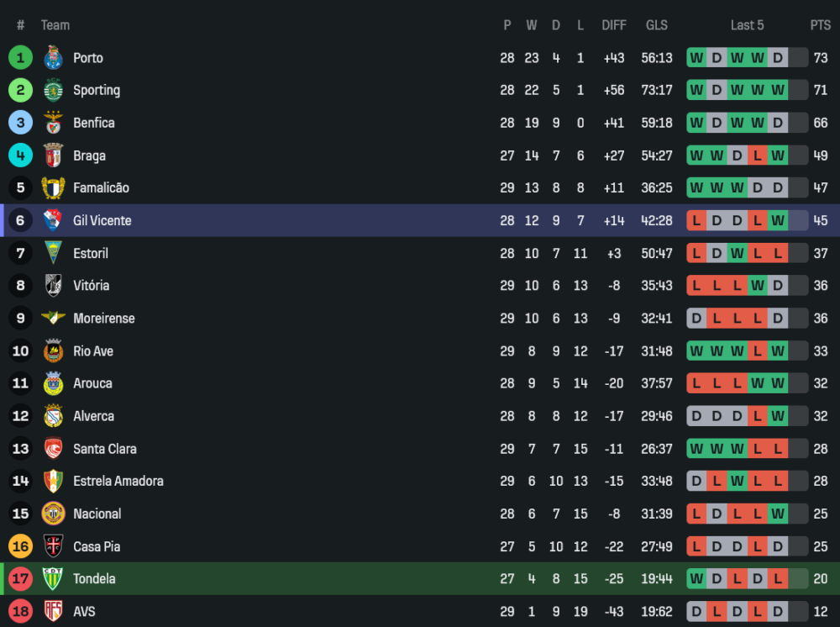Click the Tondela club crest icon
The height and width of the screenshot is (627, 840).
[53, 579]
